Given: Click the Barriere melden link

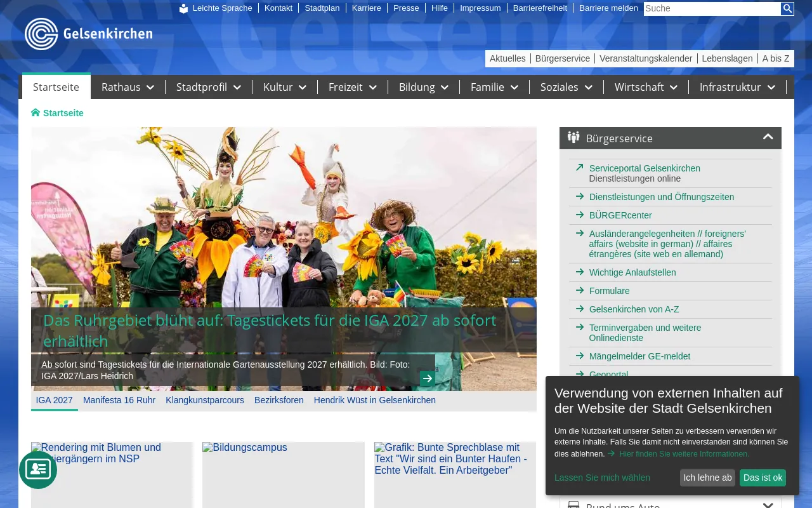Looking at the screenshot, I should coord(608,8).
